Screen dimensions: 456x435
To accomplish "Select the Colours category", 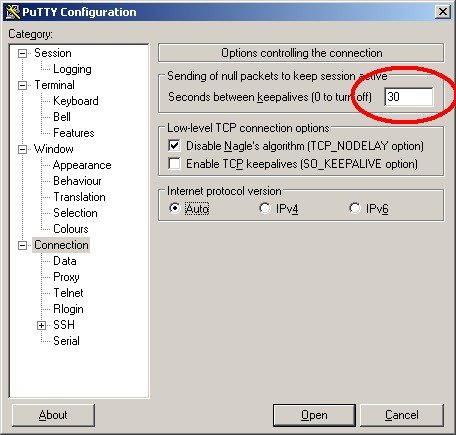I will (71, 229).
